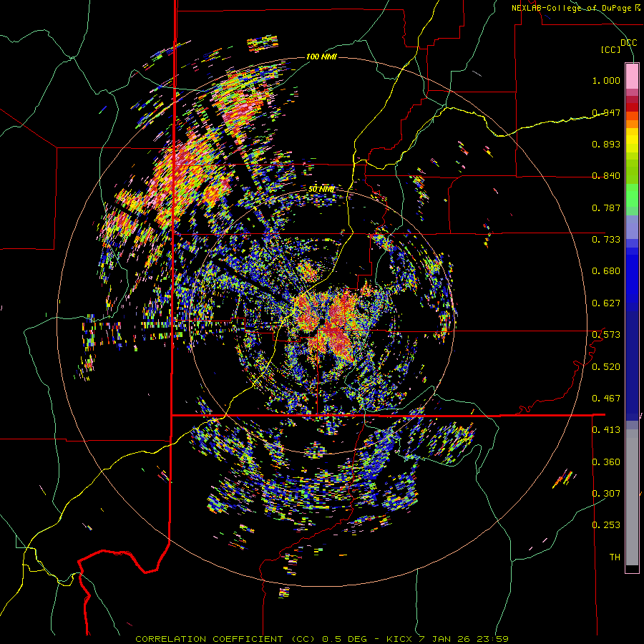The image size is (644, 644).
Task: Click the 50 NMI range ring label
Action: tap(321, 189)
